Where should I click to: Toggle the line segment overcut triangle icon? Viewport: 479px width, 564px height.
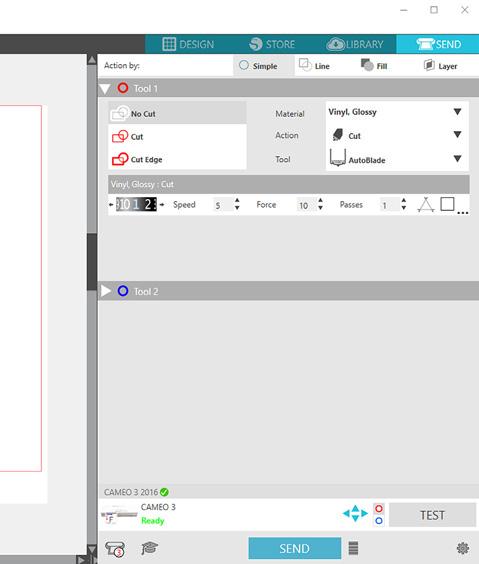tap(426, 205)
